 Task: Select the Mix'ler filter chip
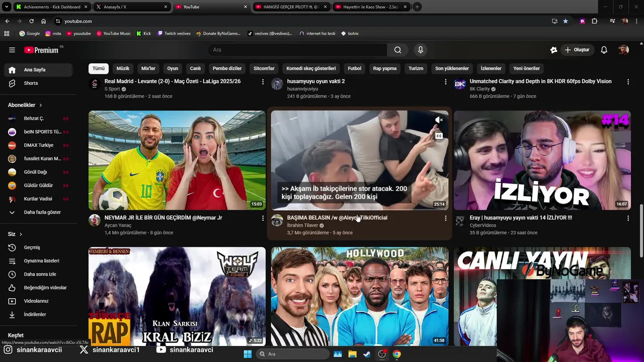(x=148, y=68)
